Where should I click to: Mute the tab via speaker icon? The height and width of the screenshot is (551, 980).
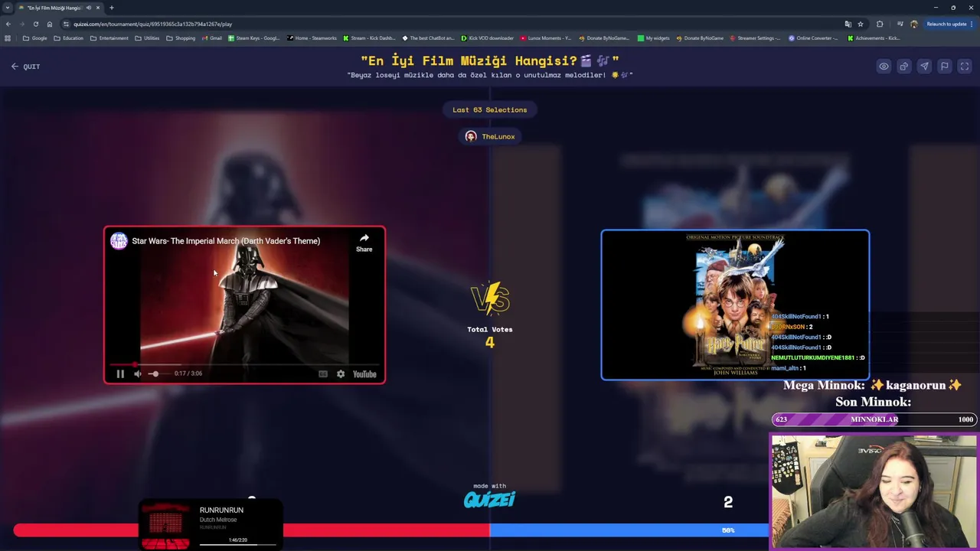(88, 8)
